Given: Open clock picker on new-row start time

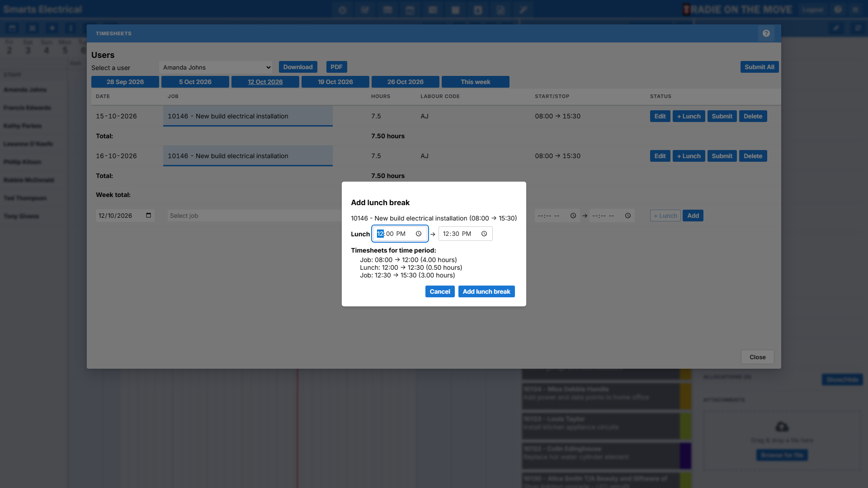Looking at the screenshot, I should (x=573, y=216).
